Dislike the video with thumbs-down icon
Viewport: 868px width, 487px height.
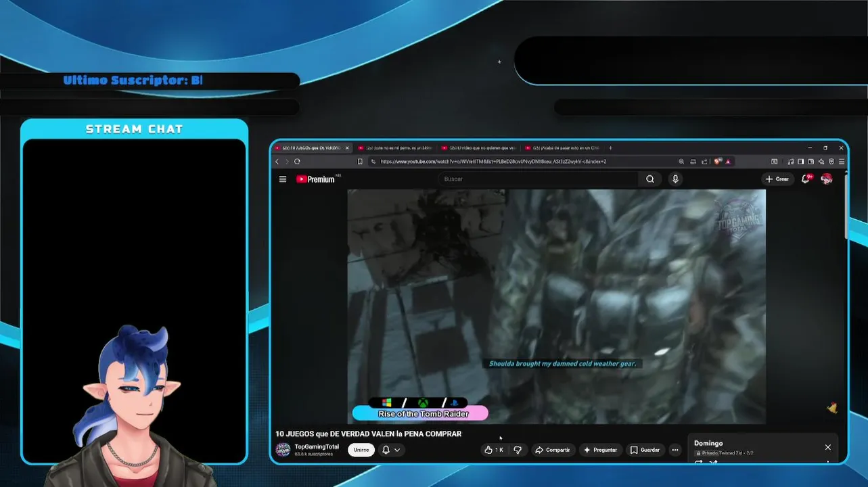tap(518, 450)
